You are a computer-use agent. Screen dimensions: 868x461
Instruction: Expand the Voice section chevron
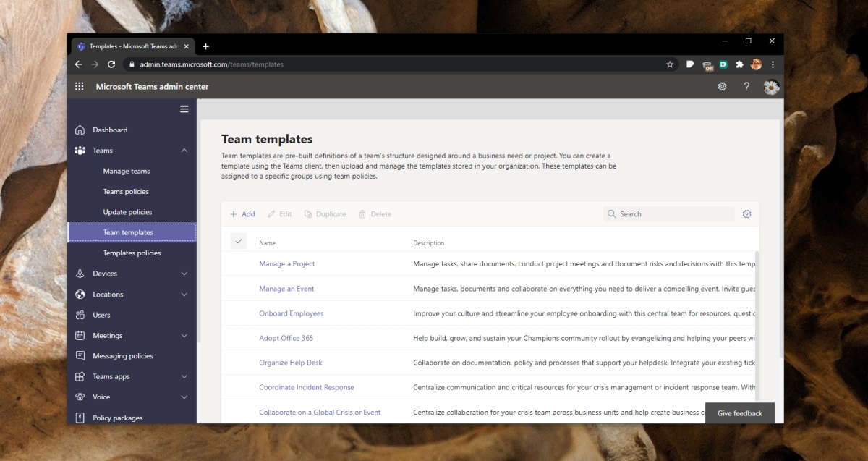coord(184,397)
